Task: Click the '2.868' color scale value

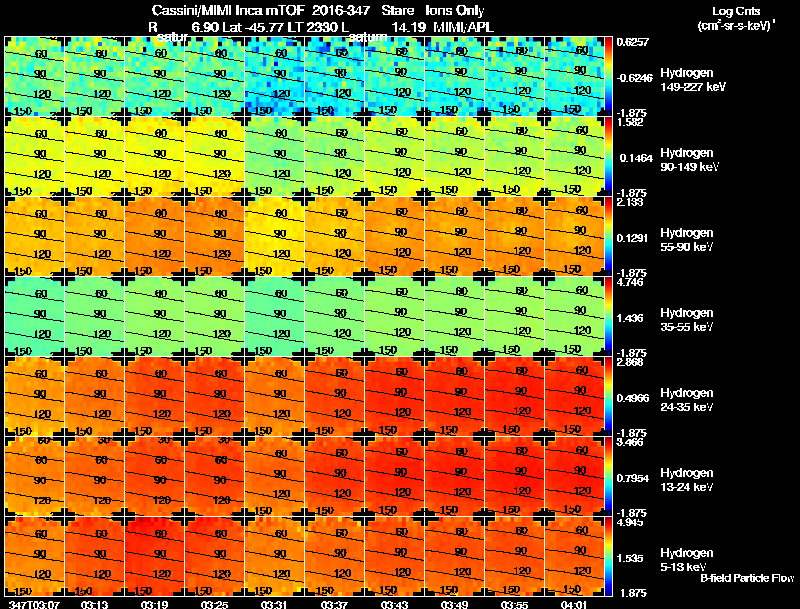Action: (631, 363)
